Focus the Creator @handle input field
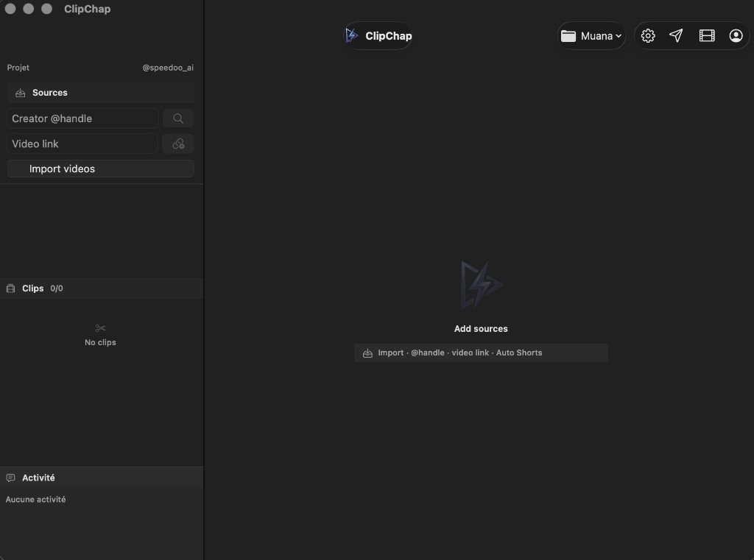Viewport: 754px width, 560px height. pyautogui.click(x=82, y=118)
